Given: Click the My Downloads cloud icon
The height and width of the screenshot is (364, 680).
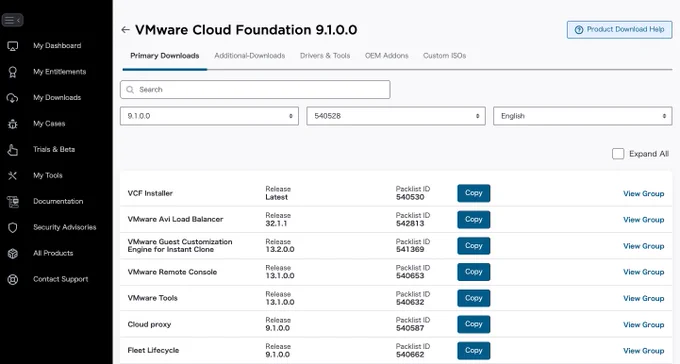Looking at the screenshot, I should (13, 98).
